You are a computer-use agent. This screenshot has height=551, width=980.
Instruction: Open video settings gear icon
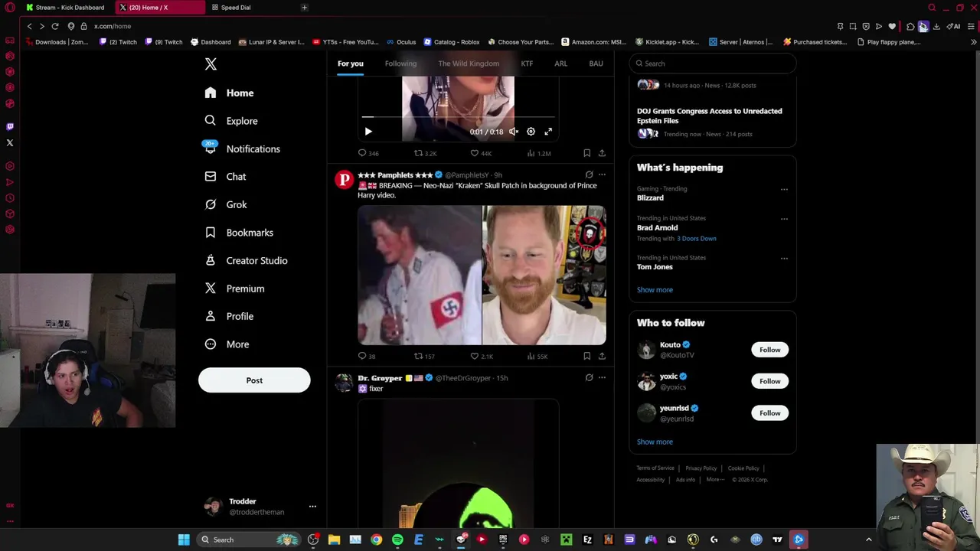pos(531,132)
